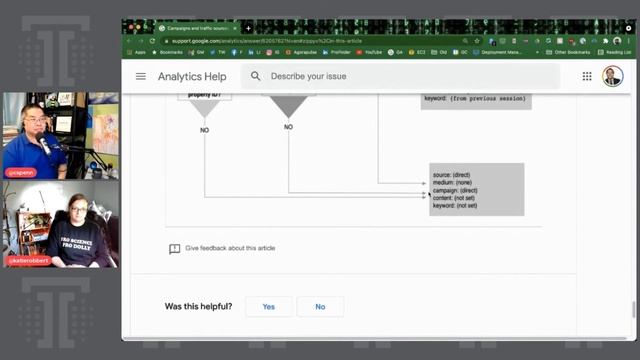Viewport: 640px width, 360px height.
Task: Open the Google apps grid
Action: point(587,76)
